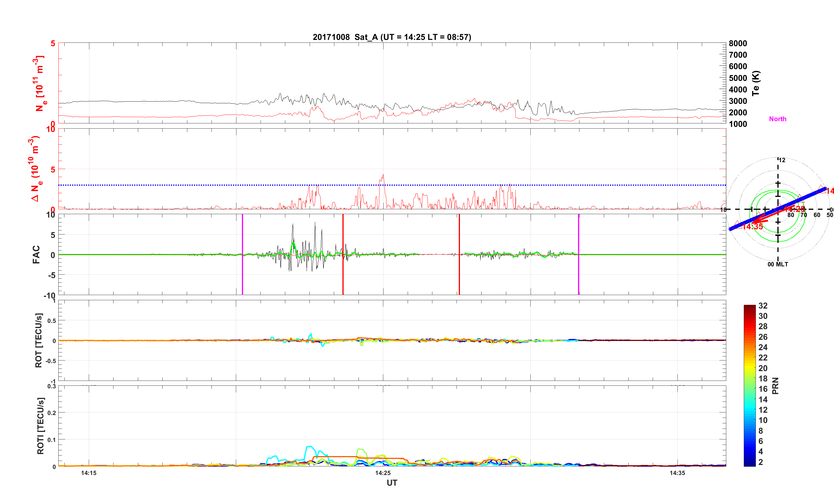The height and width of the screenshot is (504, 834).
Task: Click the 7000 tick on the Te axis
Action: [x=738, y=55]
